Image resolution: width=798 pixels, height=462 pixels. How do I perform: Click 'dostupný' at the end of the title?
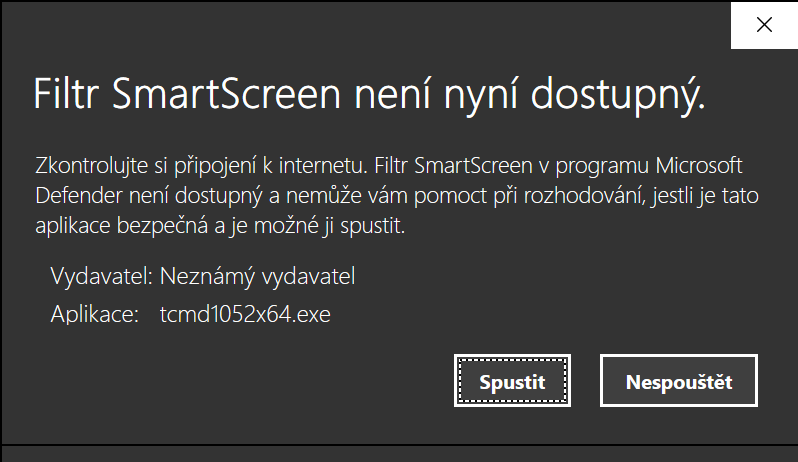(618, 97)
